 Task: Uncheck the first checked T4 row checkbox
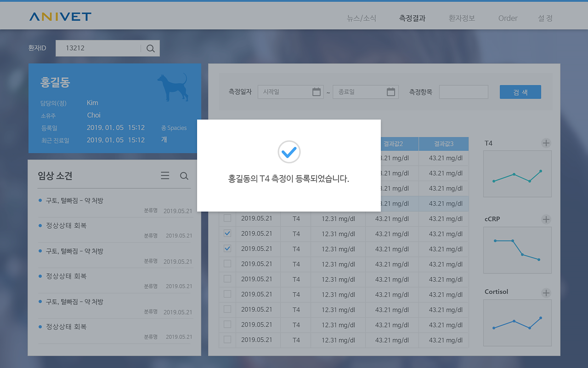[227, 233]
